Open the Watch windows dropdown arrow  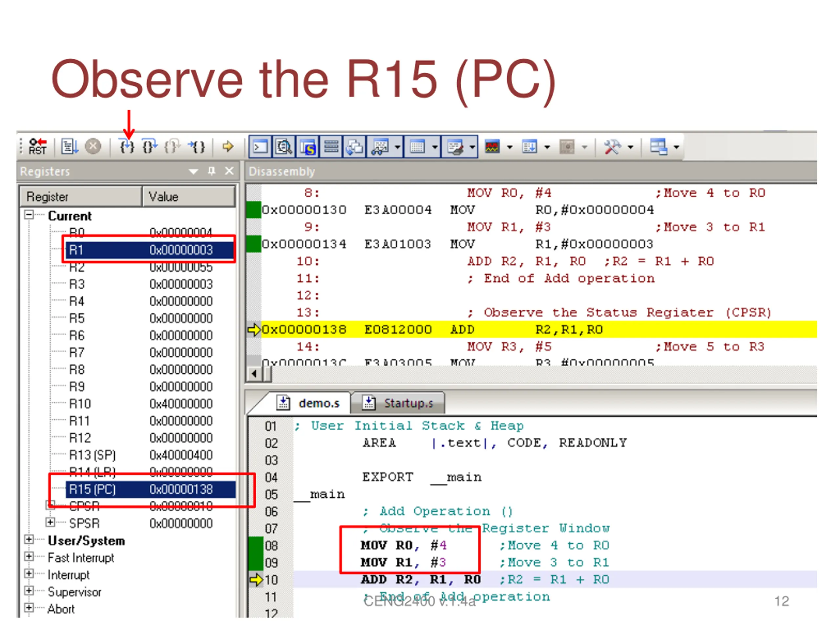click(397, 147)
